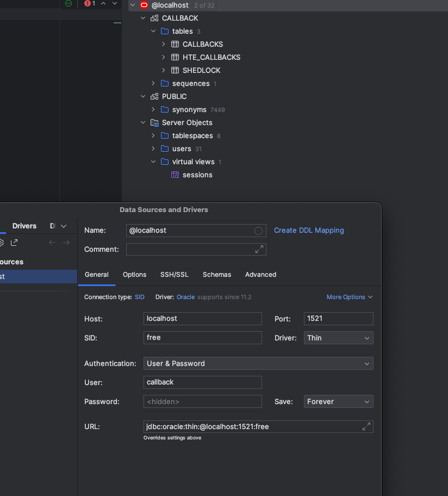Click the Create DDL Mapping link
The height and width of the screenshot is (496, 448).
[x=309, y=231]
